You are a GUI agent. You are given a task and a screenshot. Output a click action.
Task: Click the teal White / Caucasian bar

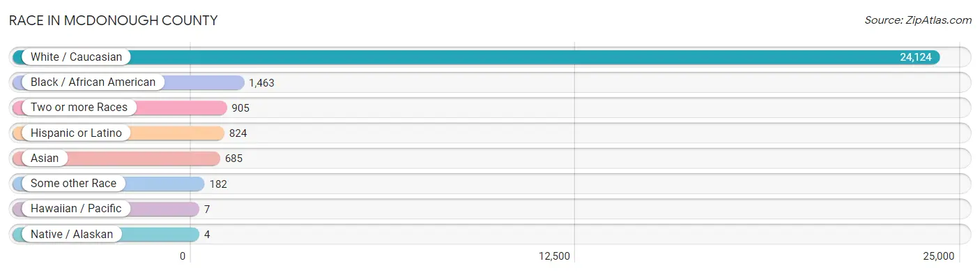476,57
